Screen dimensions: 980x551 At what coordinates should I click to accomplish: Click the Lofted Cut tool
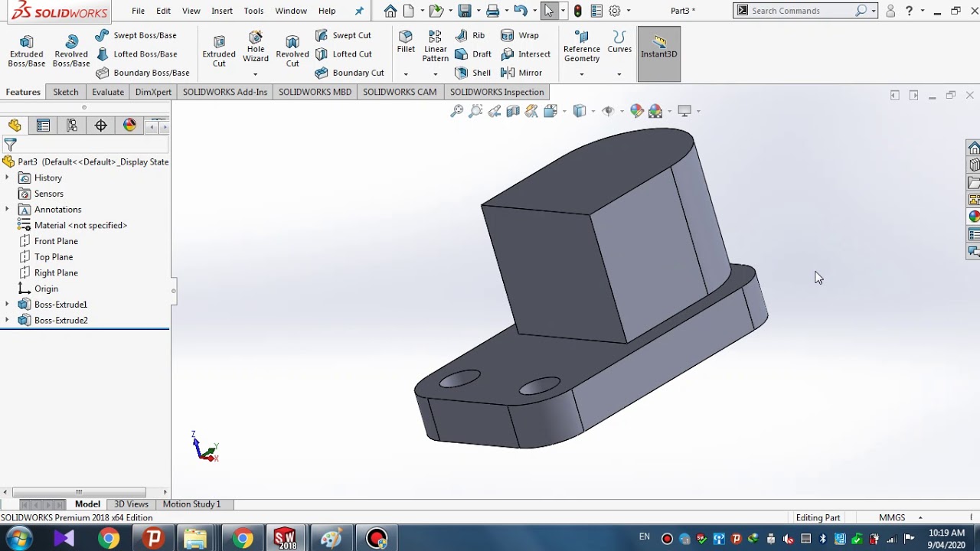click(x=343, y=54)
